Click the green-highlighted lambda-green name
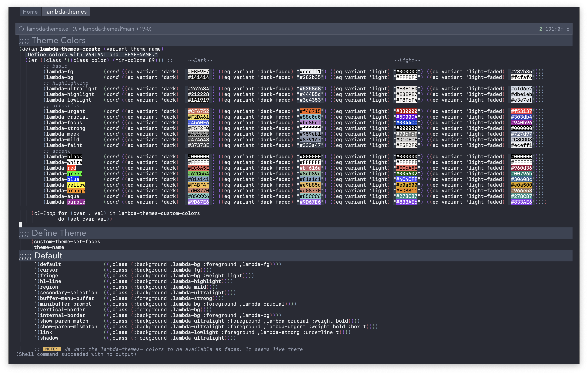The image size is (588, 374). click(x=75, y=174)
